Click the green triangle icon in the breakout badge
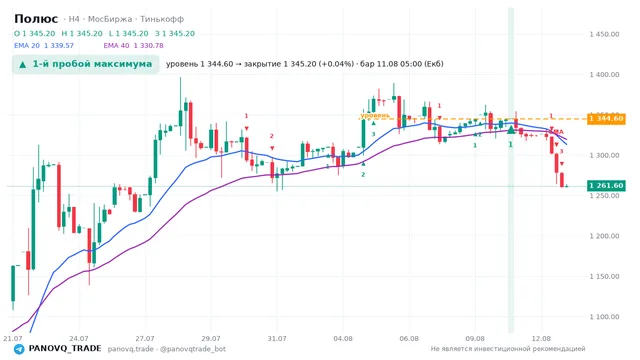640x360 pixels. 23,64
